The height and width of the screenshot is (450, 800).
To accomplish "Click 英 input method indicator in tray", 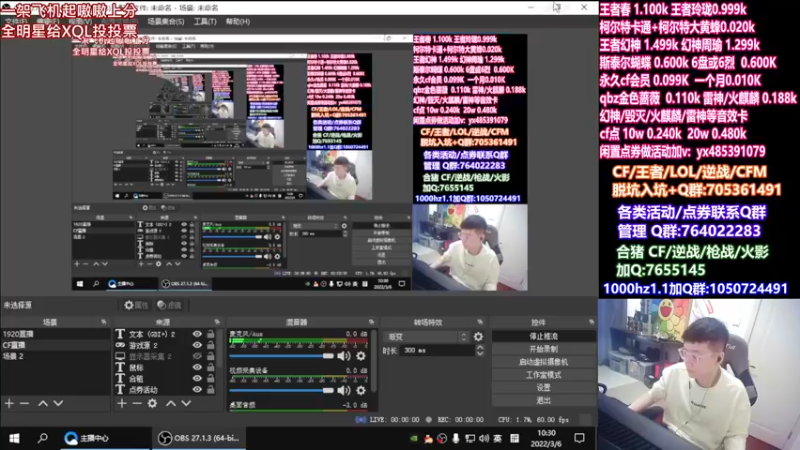I will [497, 438].
